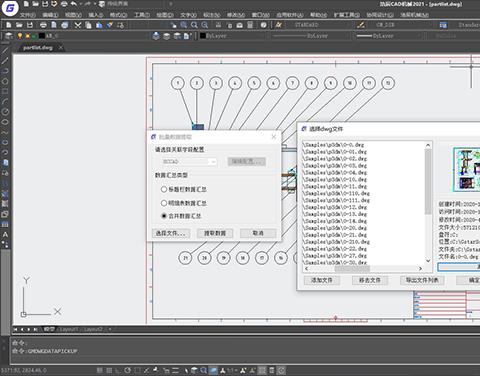
Task: Select the Spline tool in draw toolbar
Action: pos(5,132)
